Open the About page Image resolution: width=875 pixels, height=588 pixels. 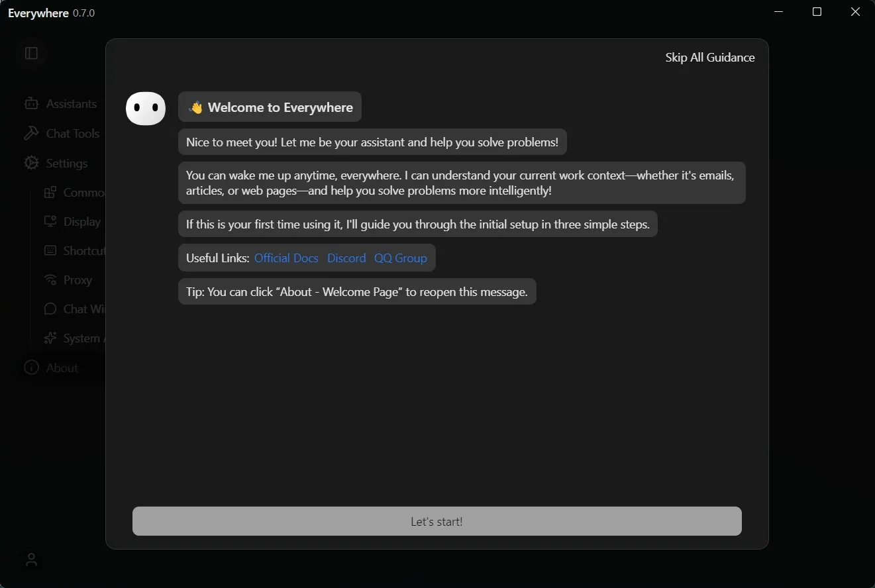tap(51, 368)
